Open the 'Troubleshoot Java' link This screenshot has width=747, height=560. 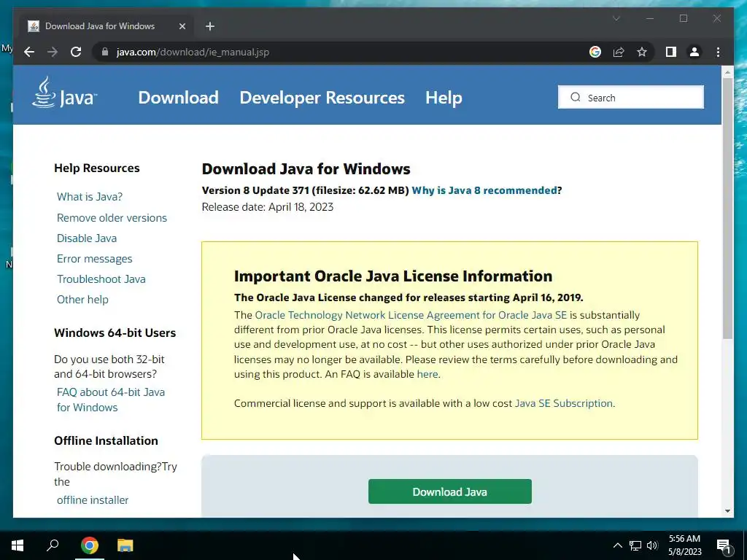point(101,279)
